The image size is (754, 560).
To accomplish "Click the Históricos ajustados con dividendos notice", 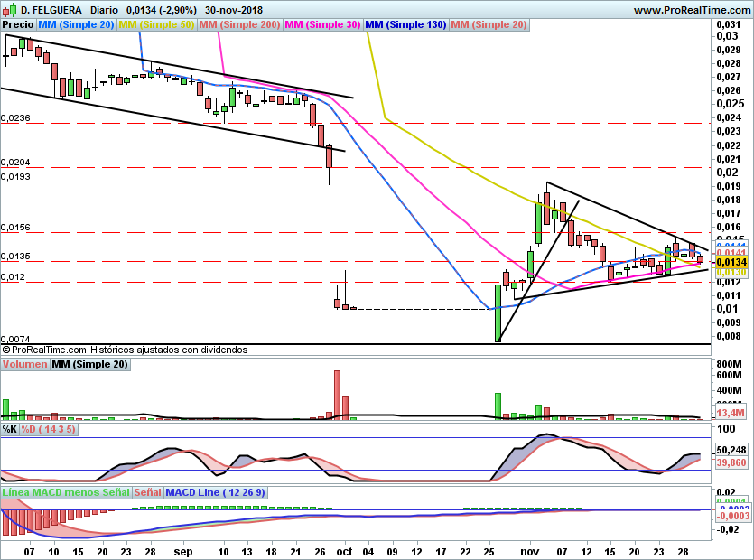I will [x=169, y=350].
